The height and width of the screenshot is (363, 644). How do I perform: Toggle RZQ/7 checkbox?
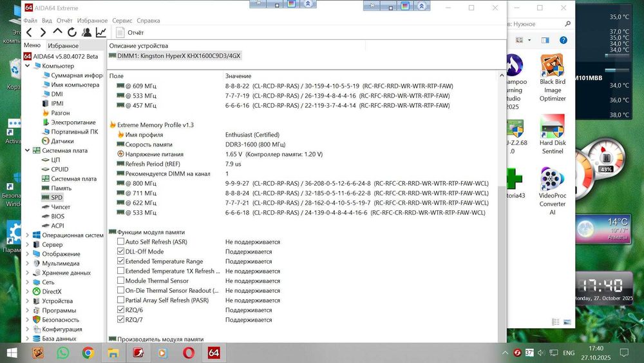(x=121, y=319)
